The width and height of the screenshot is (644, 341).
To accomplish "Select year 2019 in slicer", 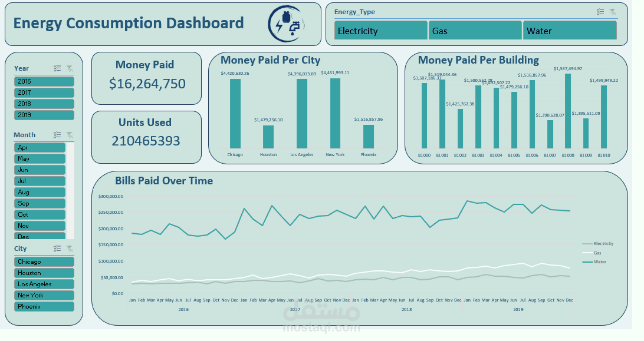I will point(44,115).
